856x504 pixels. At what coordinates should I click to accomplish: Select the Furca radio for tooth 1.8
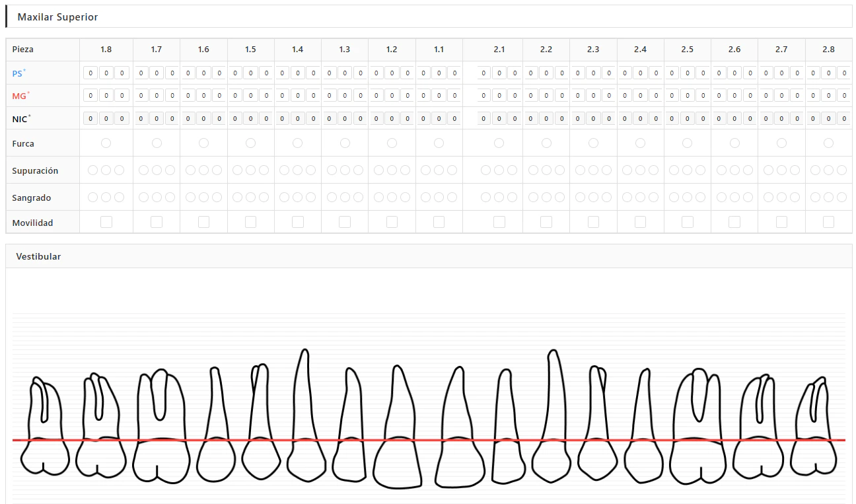pyautogui.click(x=106, y=143)
